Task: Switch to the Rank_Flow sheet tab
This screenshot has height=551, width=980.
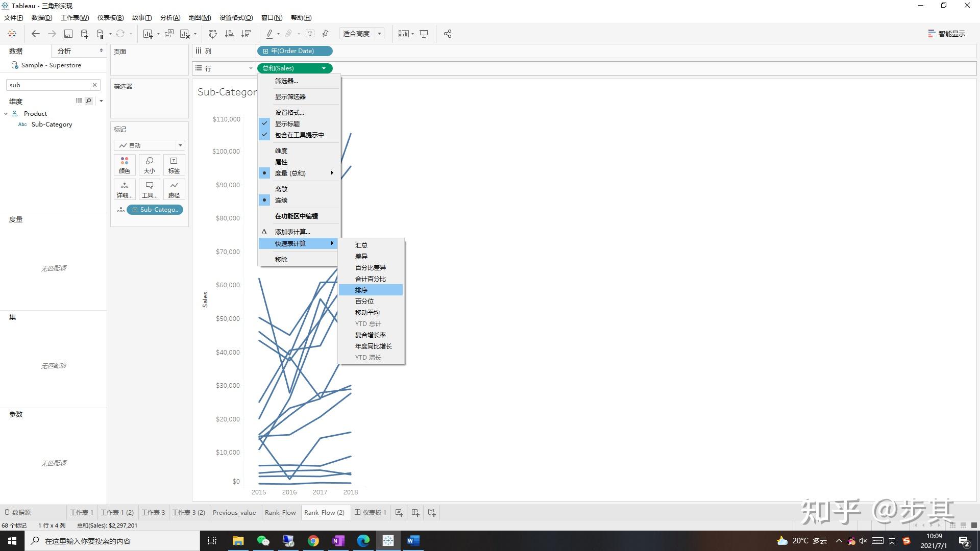Action: 280,513
